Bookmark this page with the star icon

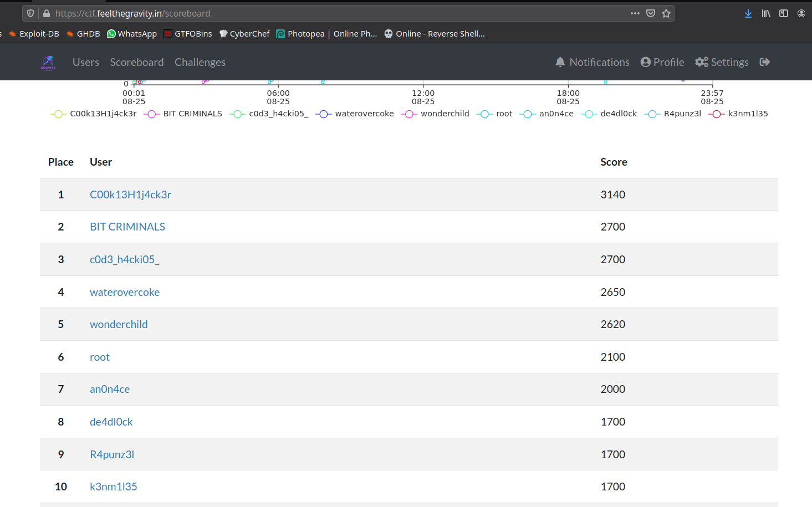pyautogui.click(x=666, y=13)
